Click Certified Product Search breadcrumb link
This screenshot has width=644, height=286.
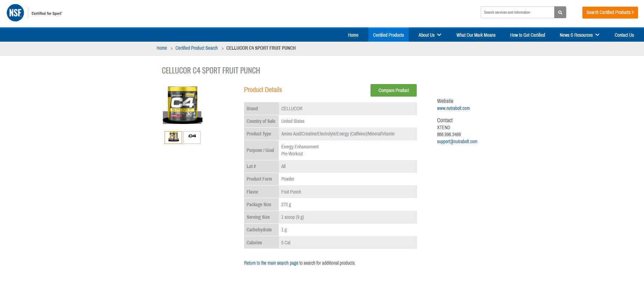coord(196,48)
